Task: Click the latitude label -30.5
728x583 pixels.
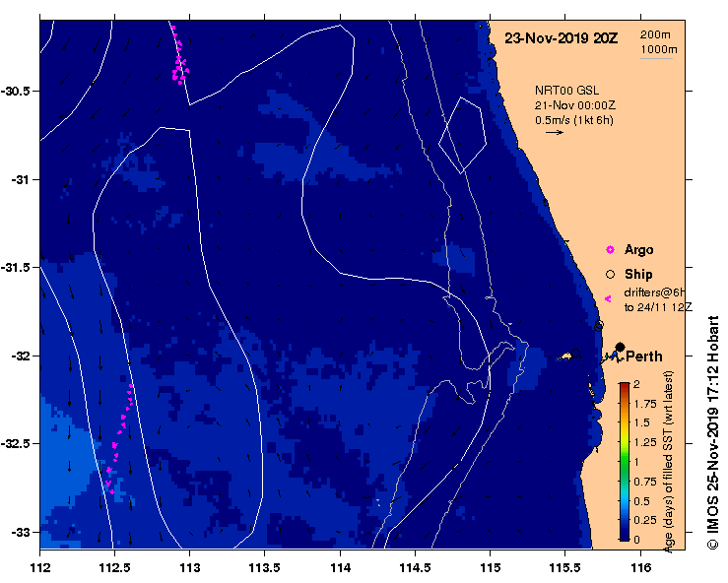Action: (16, 91)
